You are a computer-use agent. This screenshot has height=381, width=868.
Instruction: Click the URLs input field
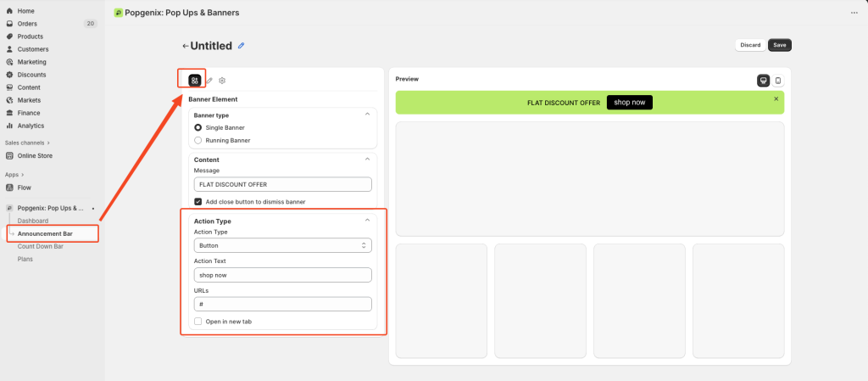(283, 304)
